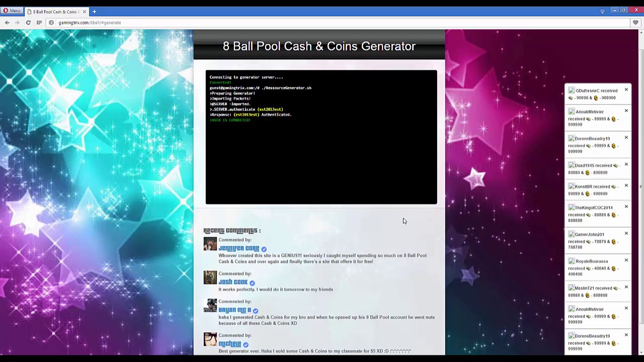Bookmark page with the heart icon
This screenshot has height=362, width=644.
tap(635, 23)
